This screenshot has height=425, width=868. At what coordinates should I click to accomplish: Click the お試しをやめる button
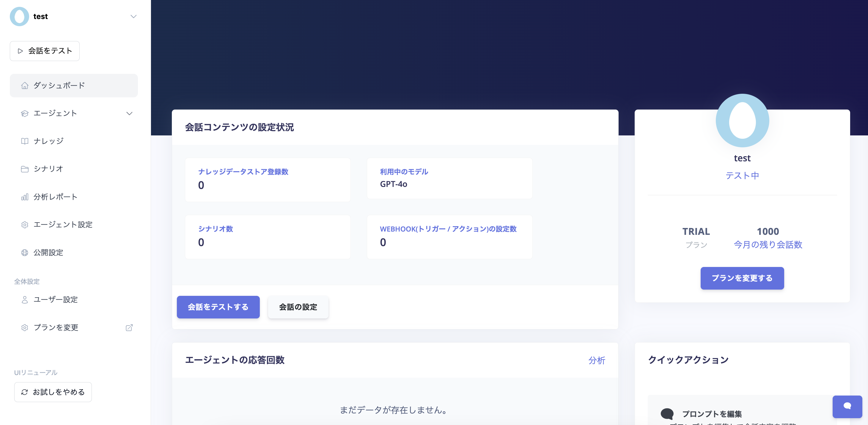click(x=53, y=392)
